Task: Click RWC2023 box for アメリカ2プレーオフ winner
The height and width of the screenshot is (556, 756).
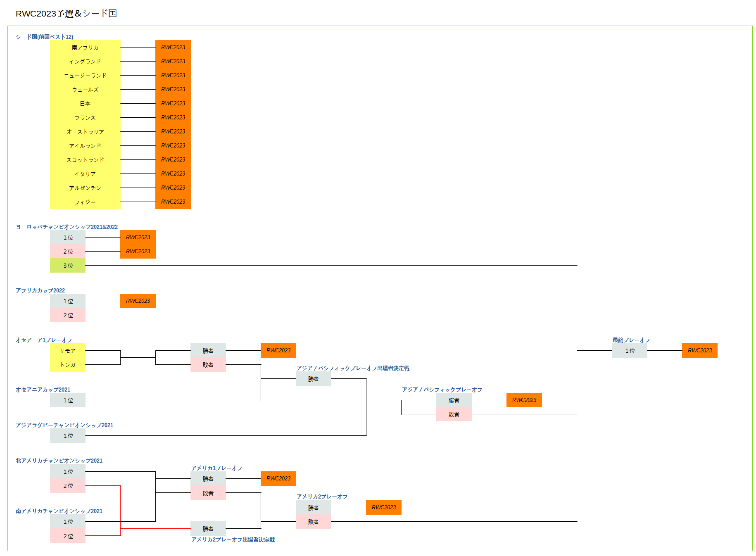Action: 384,507
